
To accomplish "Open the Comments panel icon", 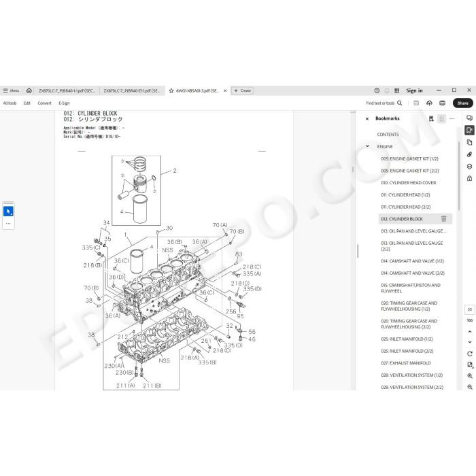I will [x=469, y=118].
